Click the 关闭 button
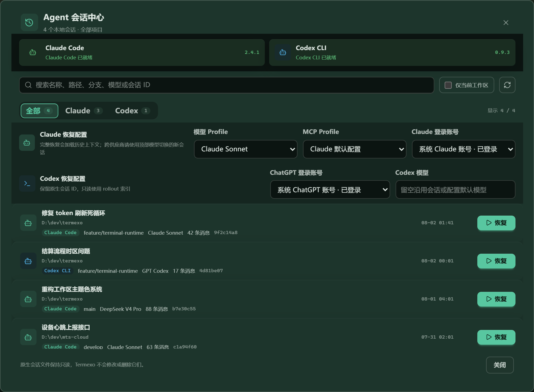The height and width of the screenshot is (392, 534). point(500,365)
